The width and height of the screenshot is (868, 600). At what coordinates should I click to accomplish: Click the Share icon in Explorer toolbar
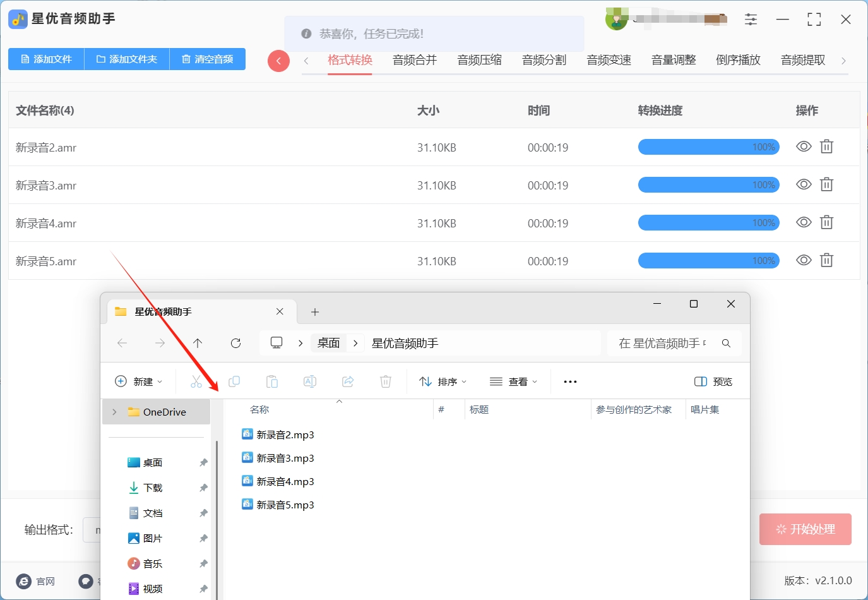[348, 381]
